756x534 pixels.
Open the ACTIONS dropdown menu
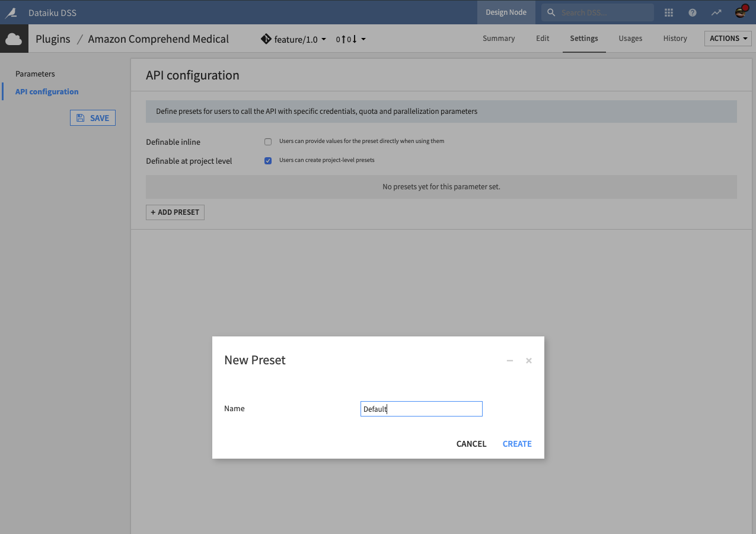pyautogui.click(x=728, y=38)
